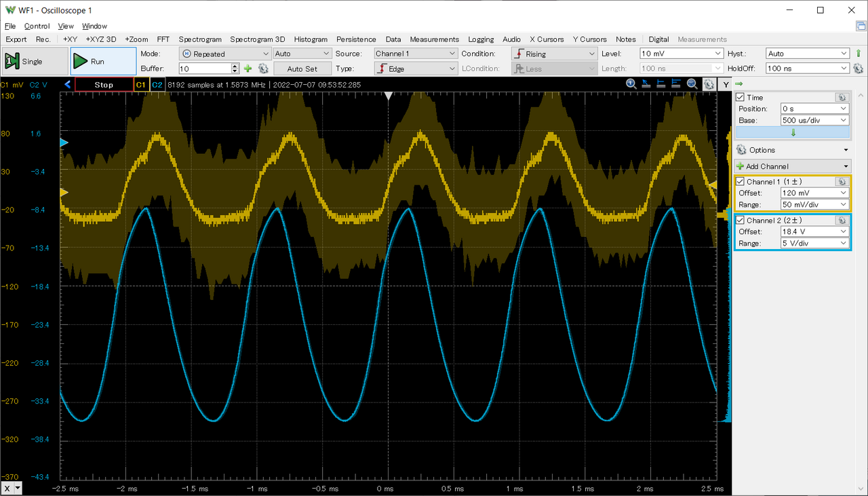868x496 pixels.
Task: Open Channel 2 settings gear icon
Action: click(x=842, y=221)
